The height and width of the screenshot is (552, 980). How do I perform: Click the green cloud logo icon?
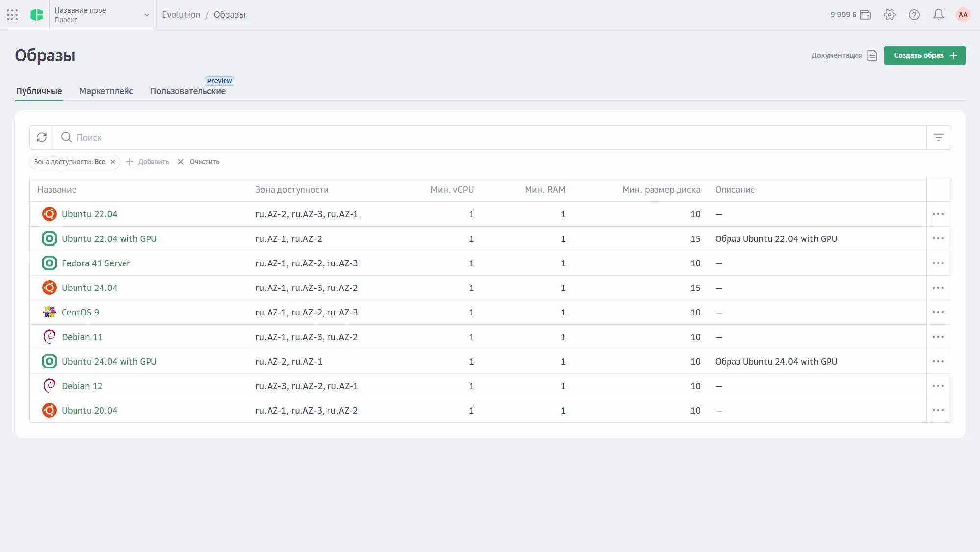pos(37,15)
